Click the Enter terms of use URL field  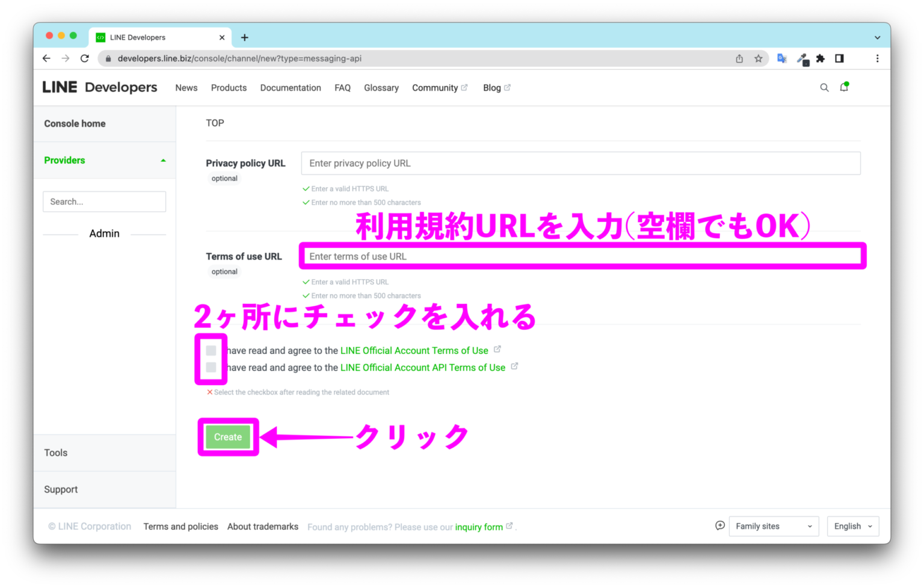[x=581, y=256]
